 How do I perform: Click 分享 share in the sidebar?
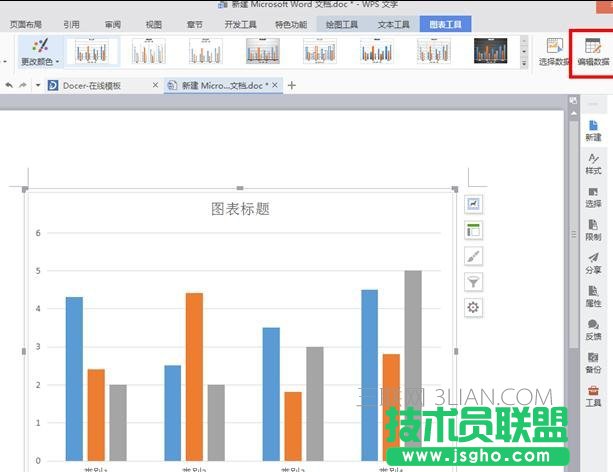[593, 263]
